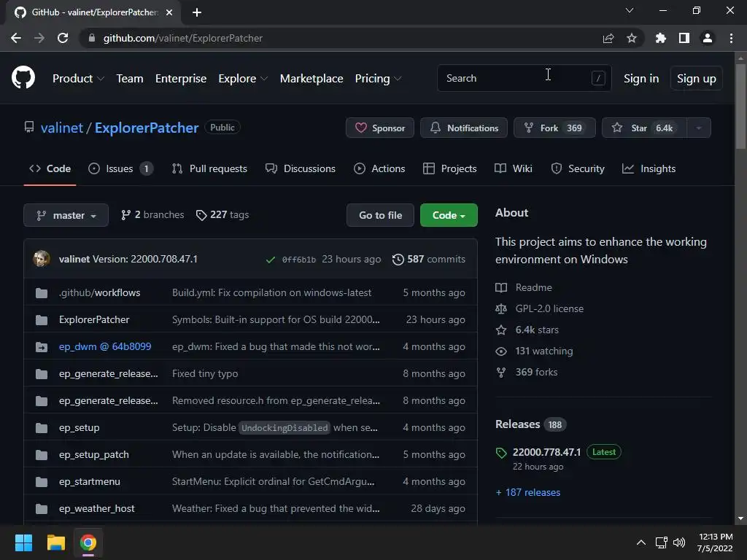Click the site lock icon in the address bar
The height and width of the screenshot is (560, 747).
92,38
